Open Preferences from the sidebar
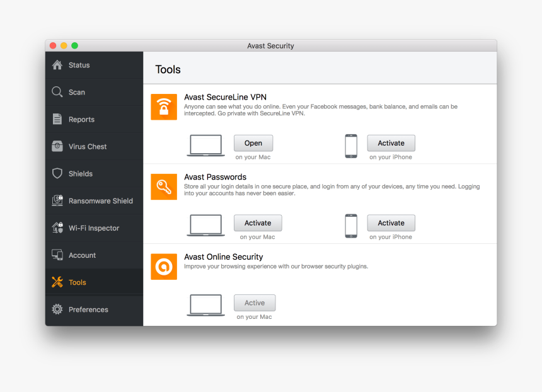Image resolution: width=542 pixels, height=392 pixels. (94, 309)
